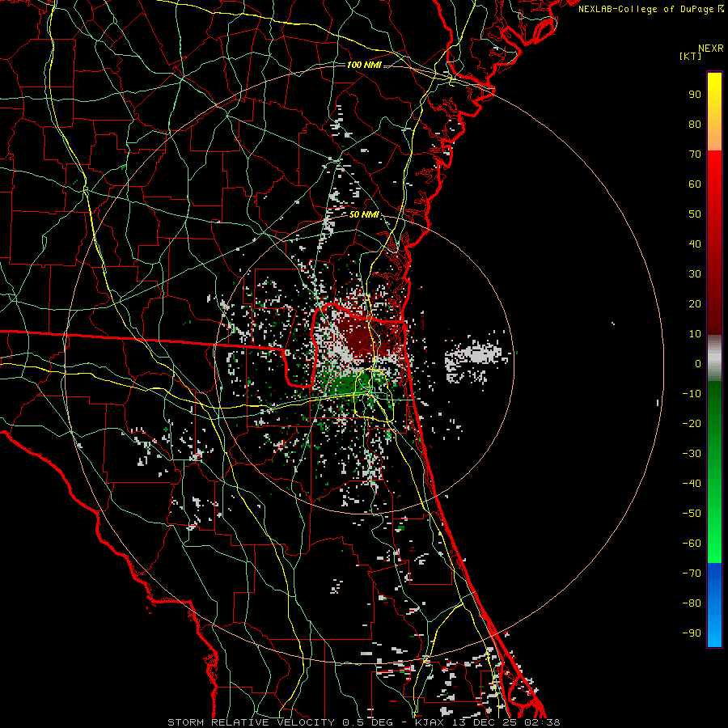Screen dimensions: 728x728
Task: Select the 80 tick on the velocity scale
Action: [695, 124]
